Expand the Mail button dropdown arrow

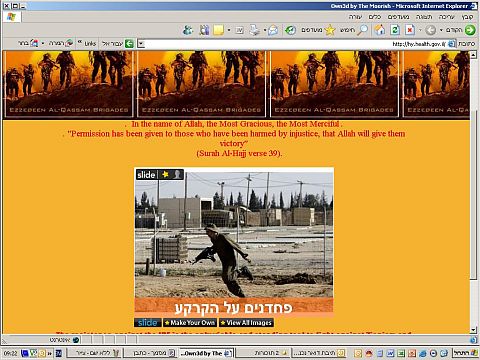[265, 30]
